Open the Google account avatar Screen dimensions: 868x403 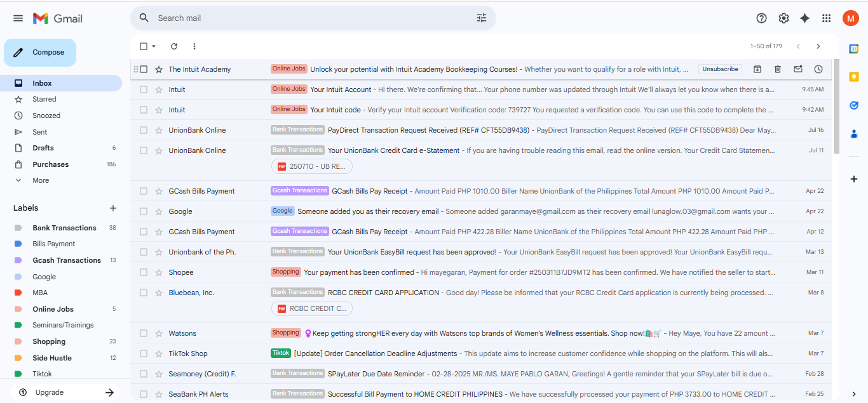point(850,18)
